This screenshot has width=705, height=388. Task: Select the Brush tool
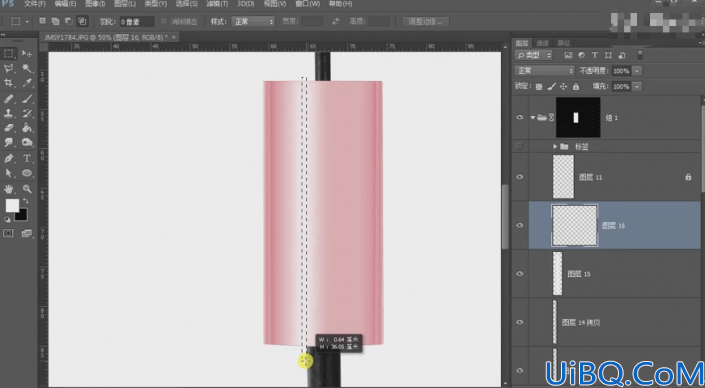point(27,99)
